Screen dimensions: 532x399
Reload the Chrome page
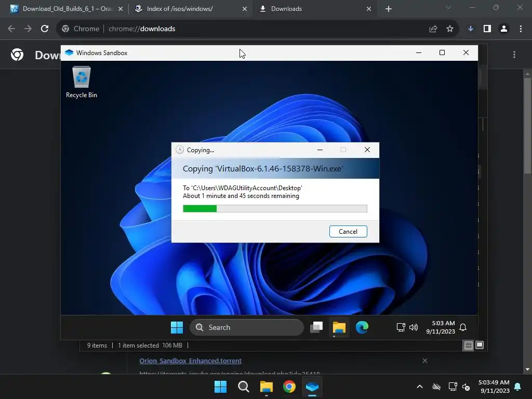(x=45, y=29)
